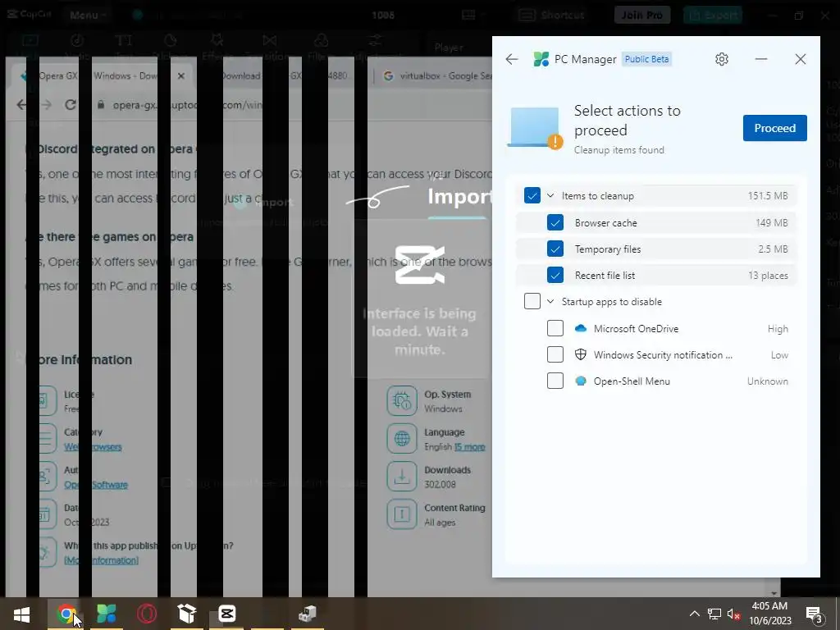Click the Content Rating icon

point(402,514)
